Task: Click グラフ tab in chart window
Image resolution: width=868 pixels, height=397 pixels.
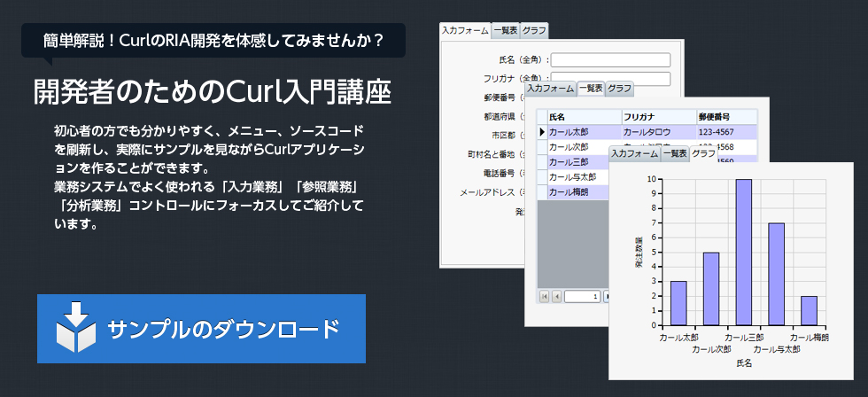Action: click(704, 153)
